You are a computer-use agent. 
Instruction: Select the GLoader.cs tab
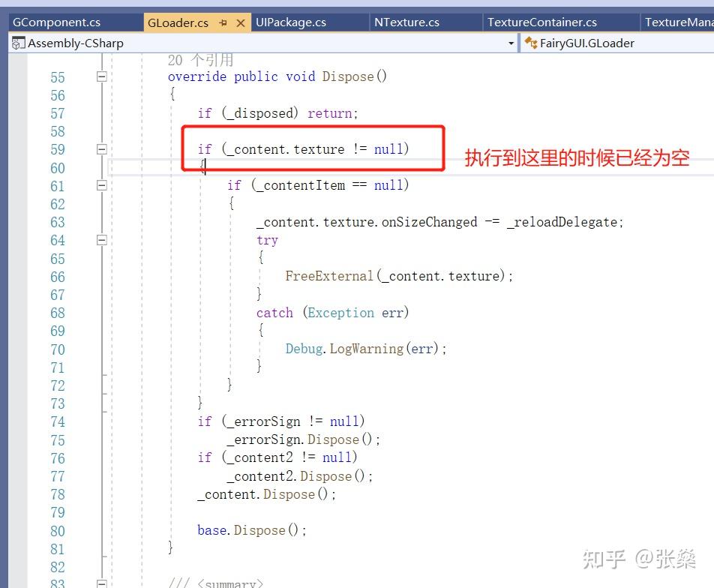click(x=178, y=22)
